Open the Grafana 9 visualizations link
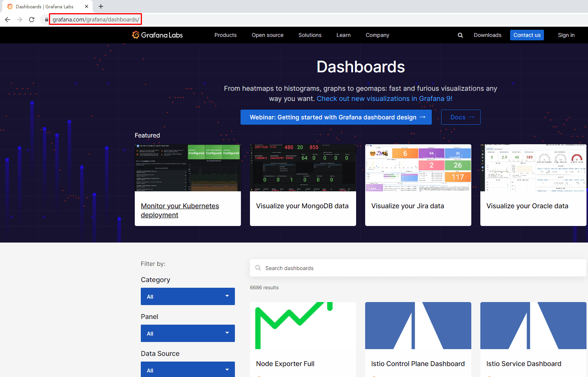Image resolution: width=588 pixels, height=377 pixels. click(385, 99)
